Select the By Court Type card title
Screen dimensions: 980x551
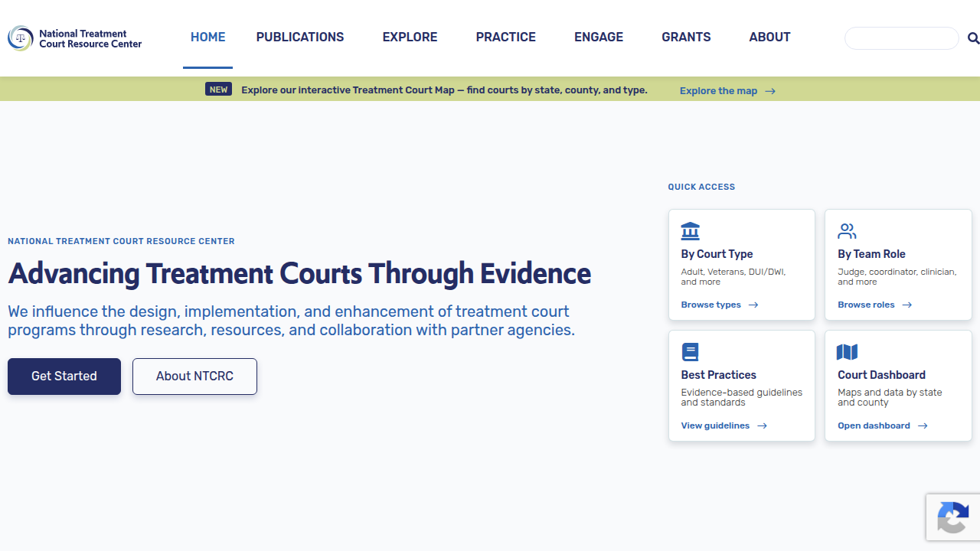717,254
